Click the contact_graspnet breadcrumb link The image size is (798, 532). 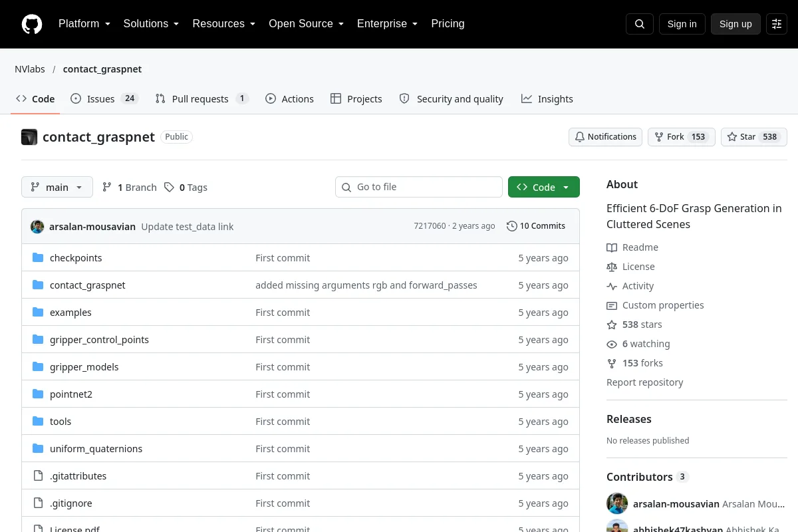pyautogui.click(x=102, y=69)
